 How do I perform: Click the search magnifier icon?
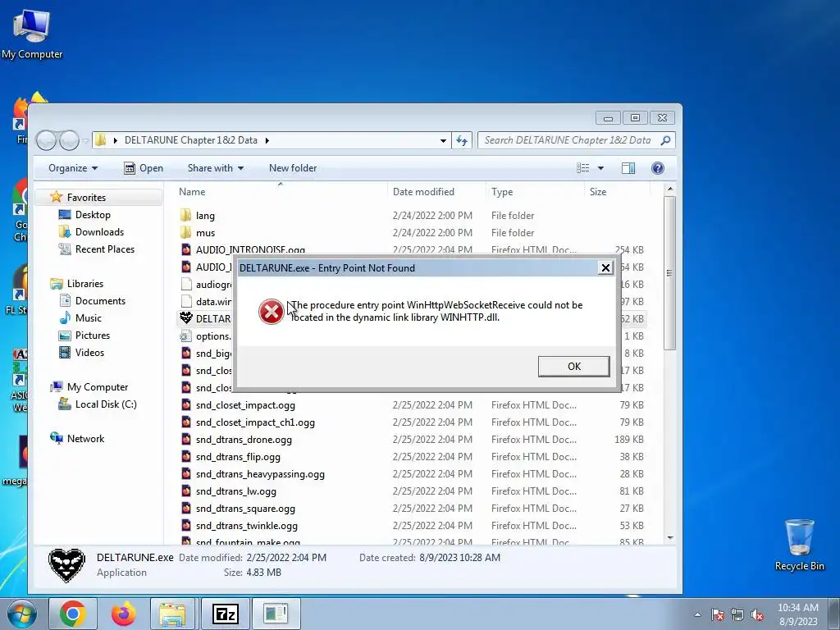(666, 140)
